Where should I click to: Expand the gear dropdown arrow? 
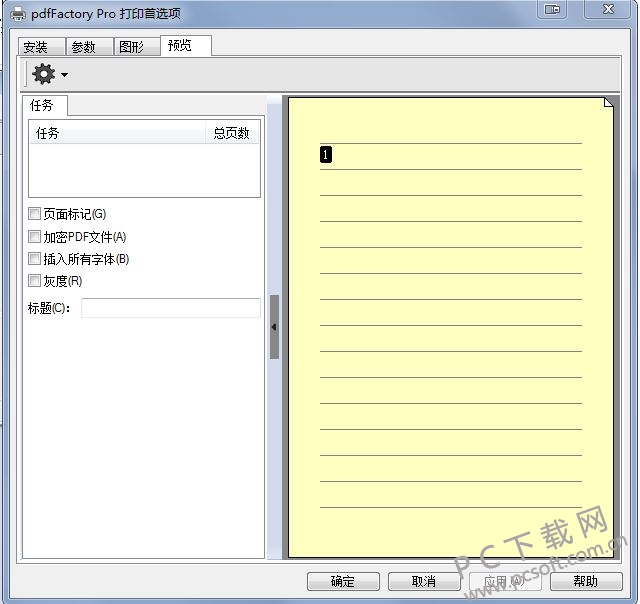coord(64,75)
